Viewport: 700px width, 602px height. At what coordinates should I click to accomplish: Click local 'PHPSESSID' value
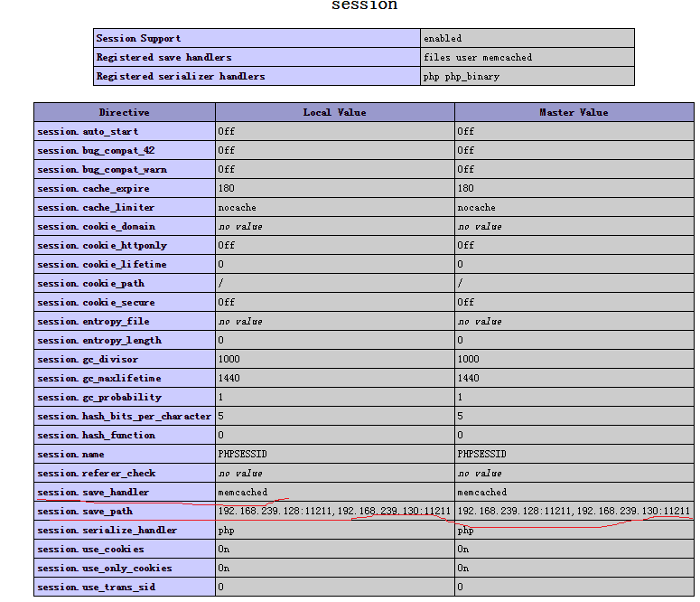[x=242, y=455]
